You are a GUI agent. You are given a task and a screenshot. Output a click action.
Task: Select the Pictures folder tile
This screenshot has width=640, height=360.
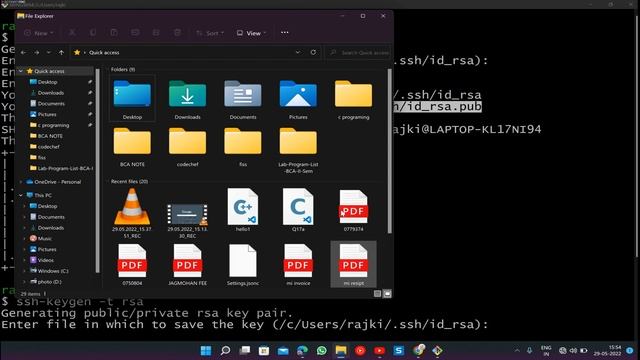tap(298, 99)
